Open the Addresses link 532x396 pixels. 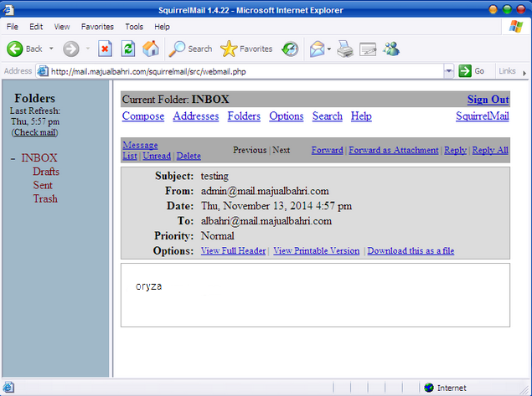tap(196, 116)
